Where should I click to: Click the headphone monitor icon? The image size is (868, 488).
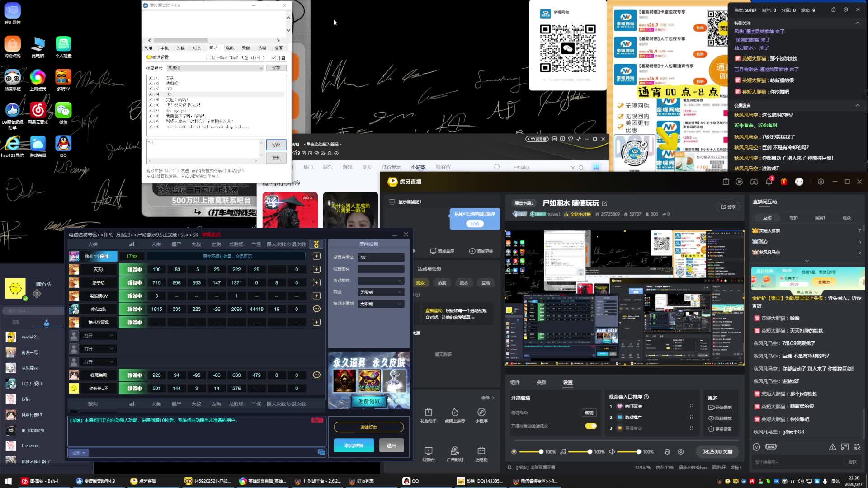coord(667,452)
